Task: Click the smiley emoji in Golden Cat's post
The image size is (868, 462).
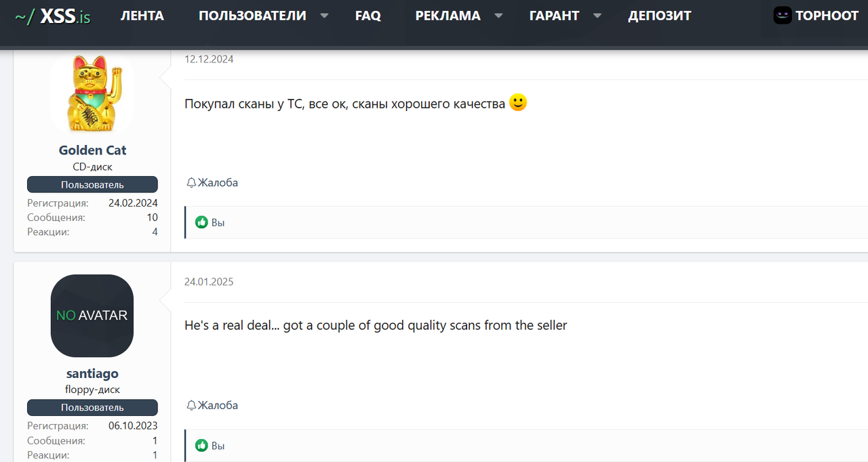Action: point(517,103)
